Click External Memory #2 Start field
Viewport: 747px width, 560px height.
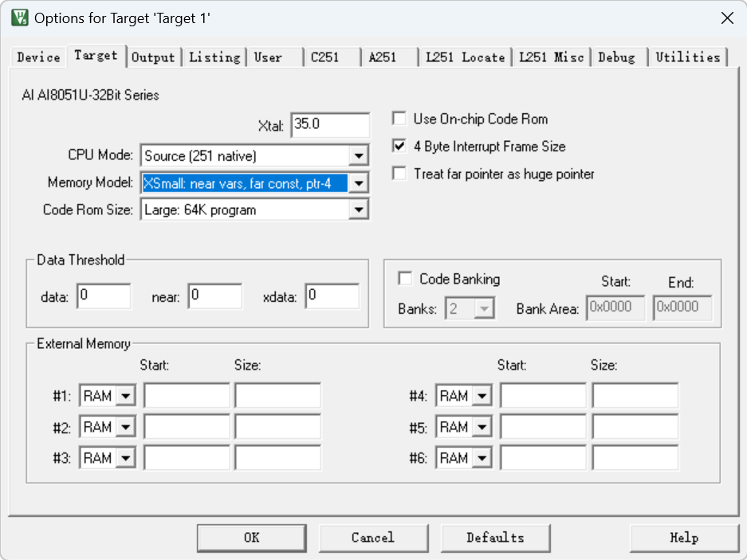[x=187, y=427]
